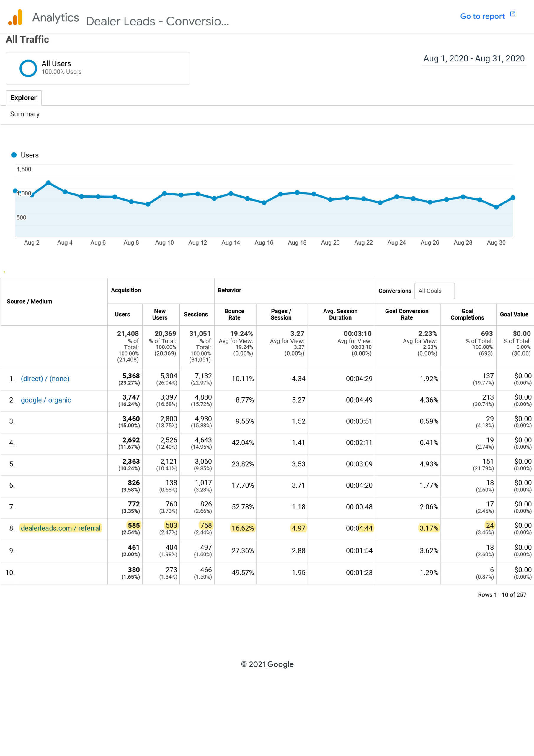Click the All Users segment box
534x756 pixels.
point(98,68)
